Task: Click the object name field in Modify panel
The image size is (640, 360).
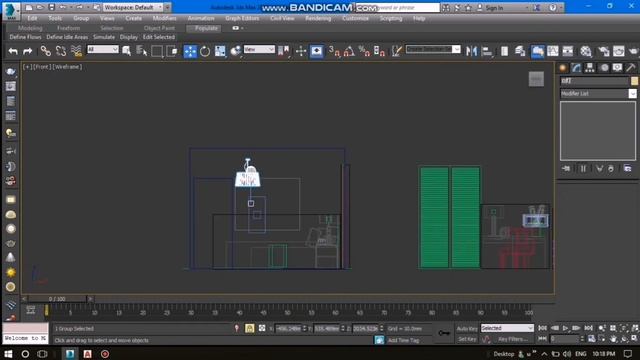Action: pos(594,81)
